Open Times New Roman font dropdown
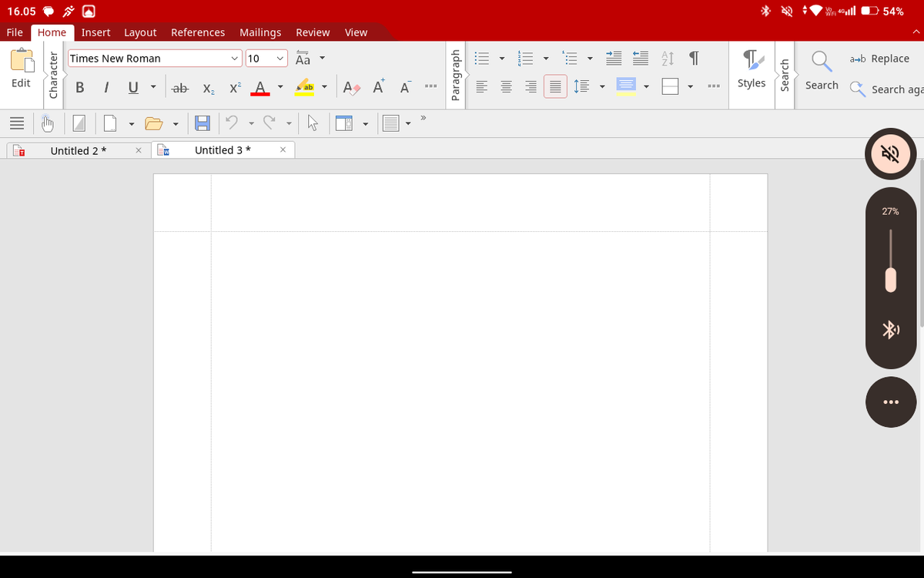 click(x=235, y=59)
